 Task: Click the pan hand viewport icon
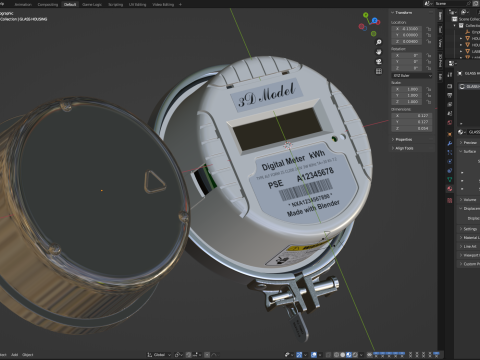(379, 52)
